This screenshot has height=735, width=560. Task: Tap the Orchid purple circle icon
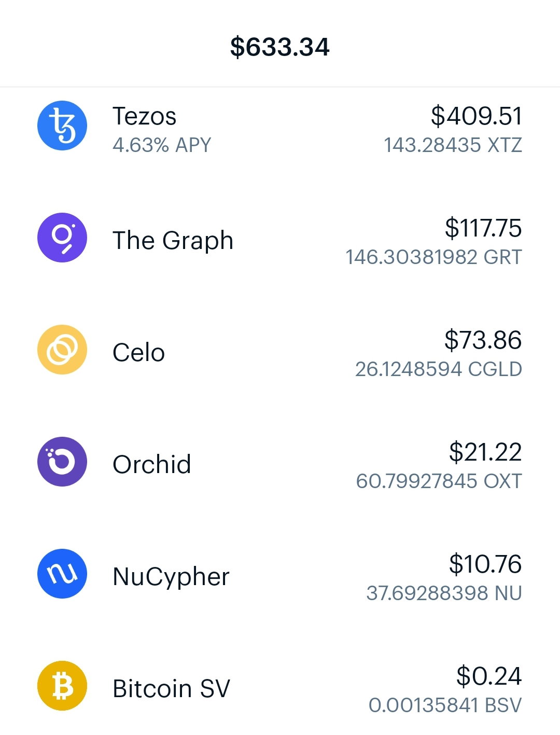[62, 462]
